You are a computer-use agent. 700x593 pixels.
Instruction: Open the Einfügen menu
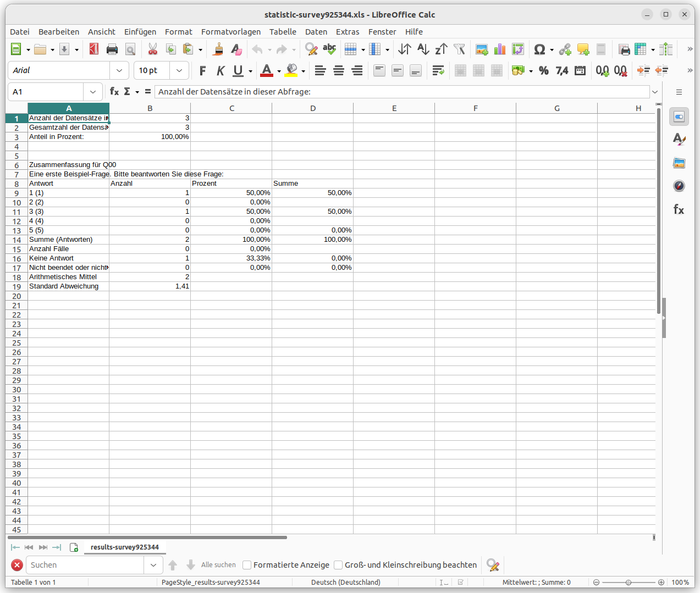(140, 32)
